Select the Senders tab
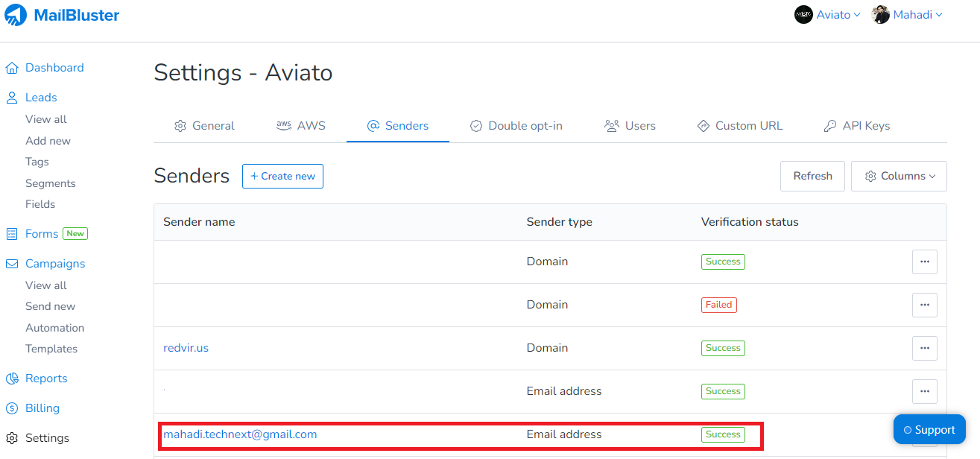Viewport: 980px width, 459px height. (398, 126)
